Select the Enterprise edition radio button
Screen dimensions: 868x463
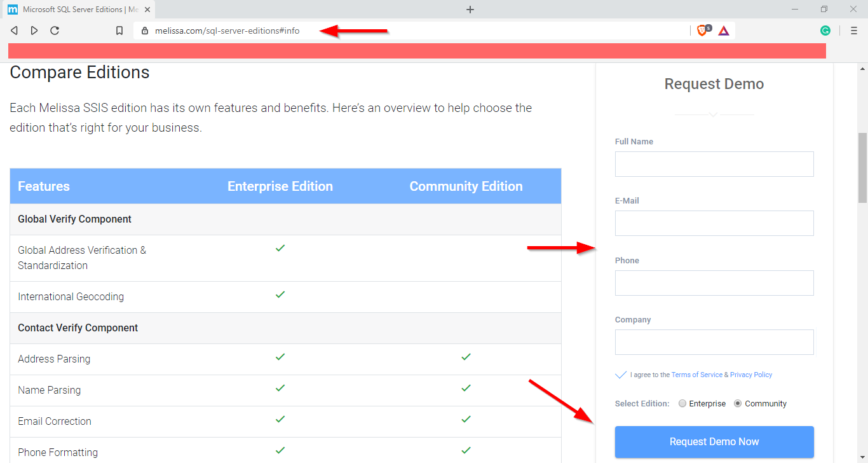(x=682, y=403)
